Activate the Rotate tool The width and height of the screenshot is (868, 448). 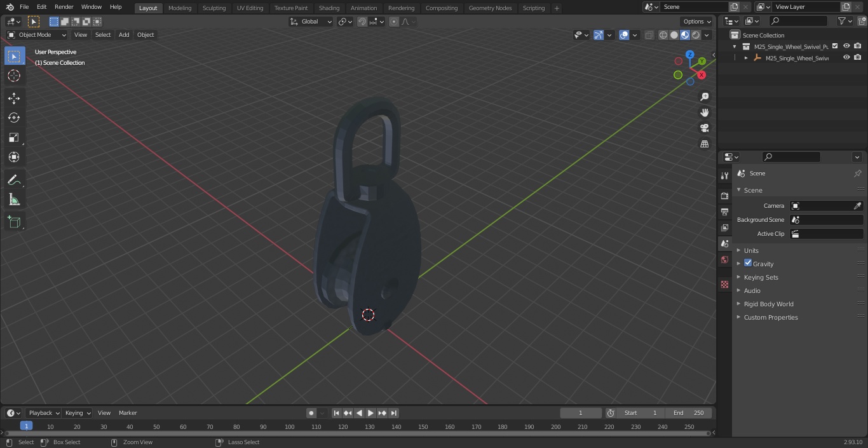click(14, 118)
